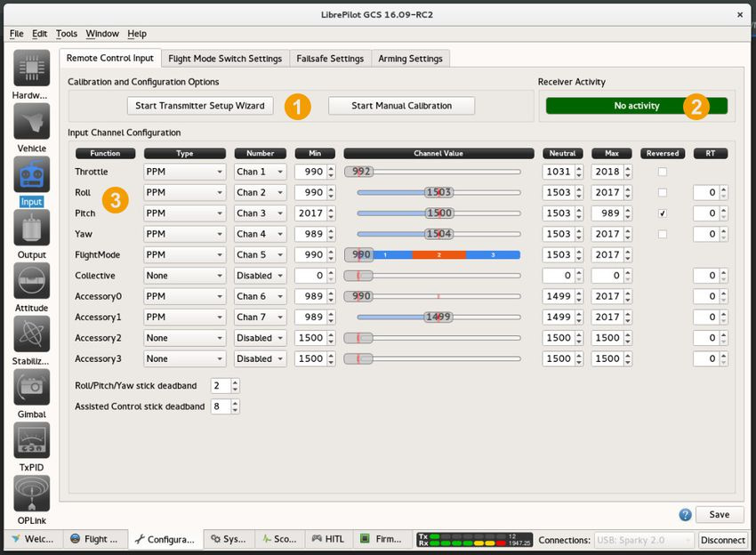
Task: Click Start Manual Calibration button
Action: click(402, 106)
